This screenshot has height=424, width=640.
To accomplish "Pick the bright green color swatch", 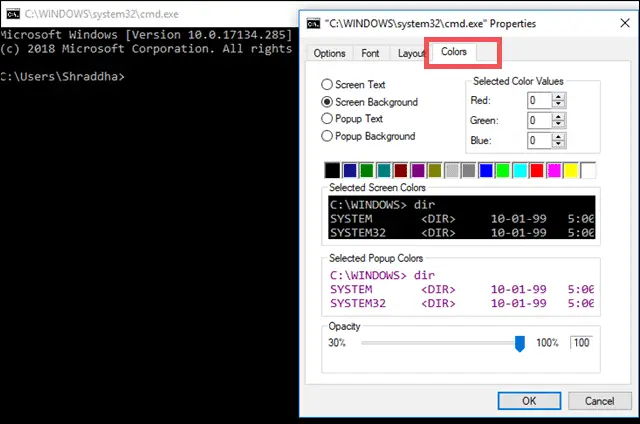I will point(503,170).
